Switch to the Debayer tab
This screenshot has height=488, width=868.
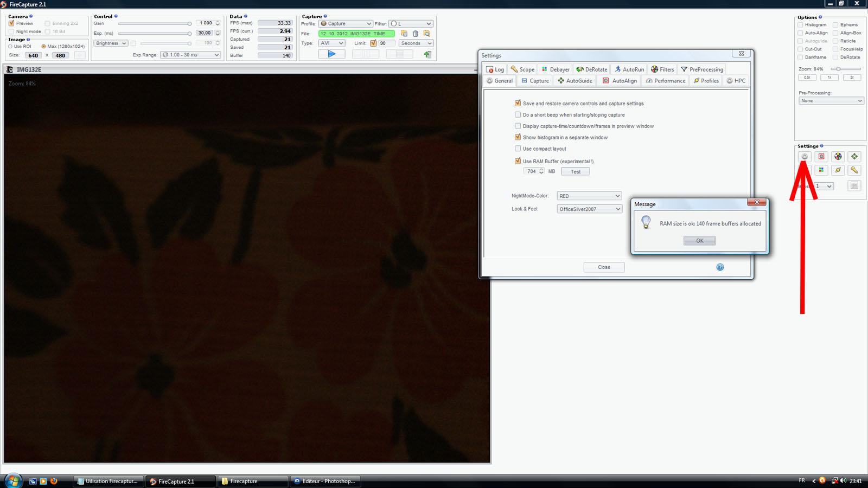[x=556, y=69]
